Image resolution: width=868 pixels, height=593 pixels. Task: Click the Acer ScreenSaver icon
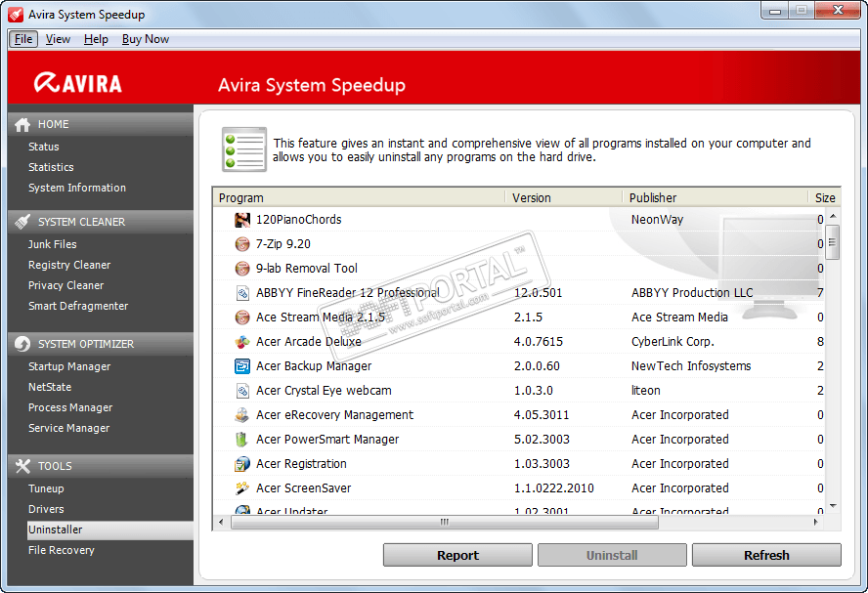[241, 488]
